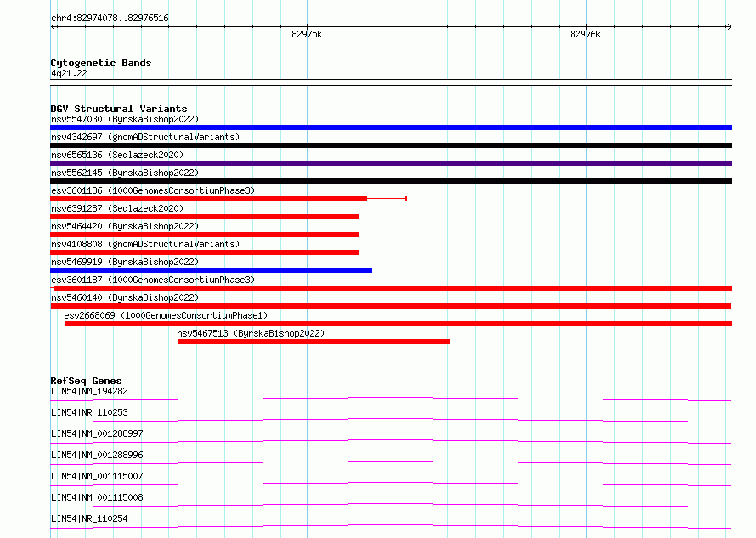Click the red bar of nsv5467513
The width and height of the screenshot is (756, 538).
(x=314, y=342)
